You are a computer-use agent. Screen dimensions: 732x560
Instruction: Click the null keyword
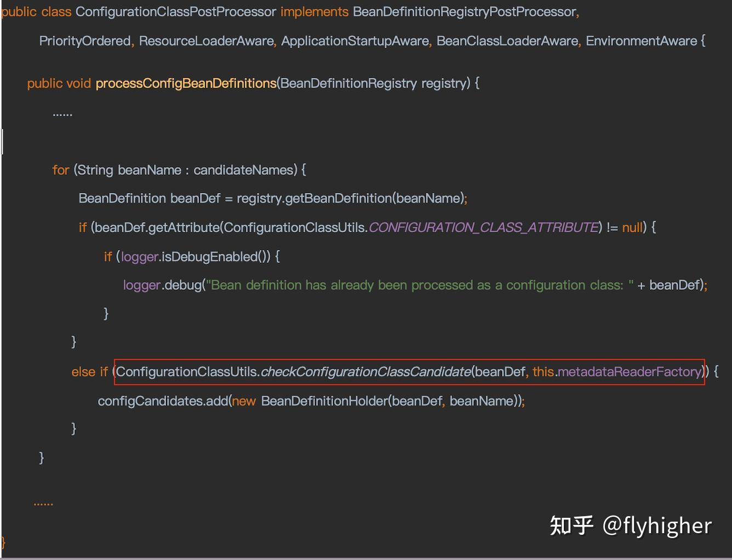[x=632, y=227]
